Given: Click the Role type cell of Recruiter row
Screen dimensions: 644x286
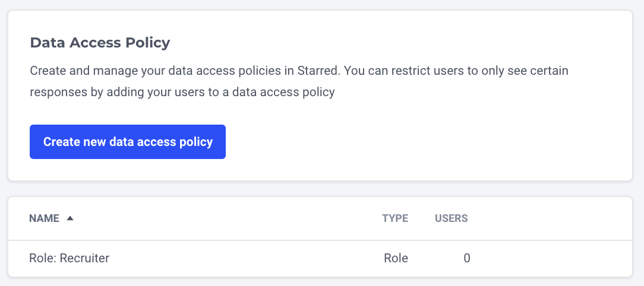Looking at the screenshot, I should 396,258.
